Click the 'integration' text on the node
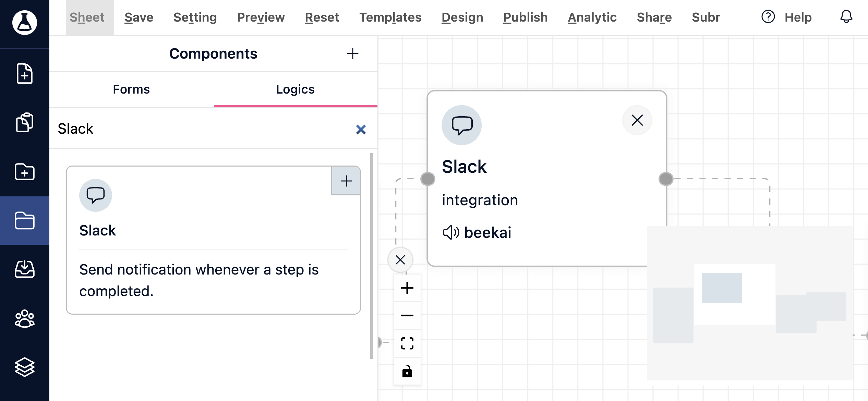868x401 pixels. [x=480, y=200]
